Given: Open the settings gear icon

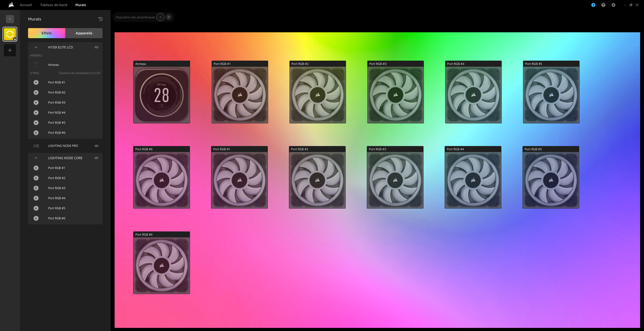Looking at the screenshot, I should [x=613, y=5].
